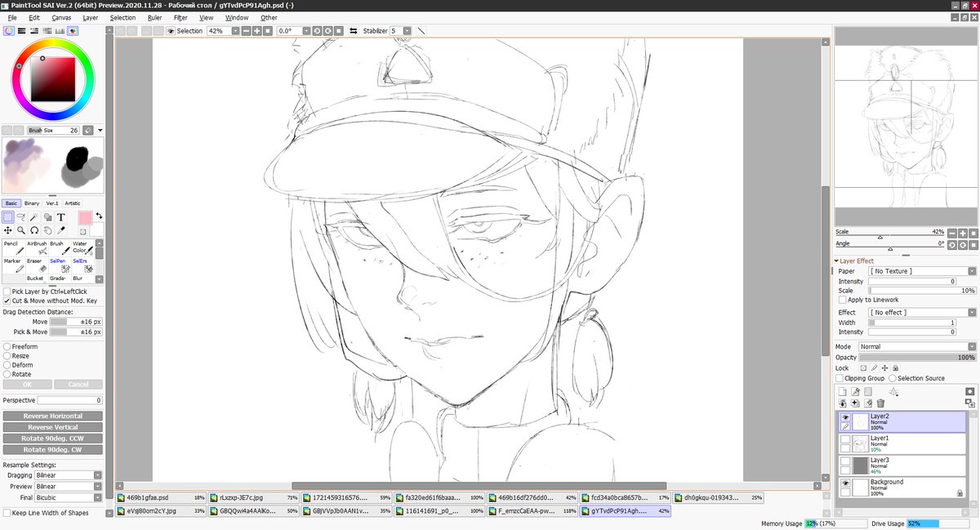
Task: Toggle the scratchpad panel icon
Action: 73,30
